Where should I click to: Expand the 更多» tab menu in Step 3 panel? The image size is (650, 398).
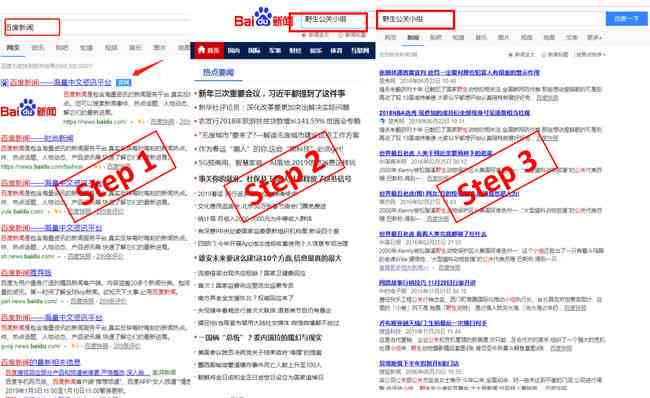click(595, 37)
